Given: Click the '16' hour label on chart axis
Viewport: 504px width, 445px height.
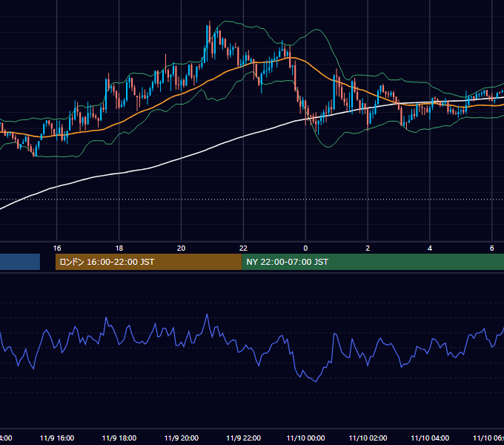Looking at the screenshot, I should click(57, 248).
